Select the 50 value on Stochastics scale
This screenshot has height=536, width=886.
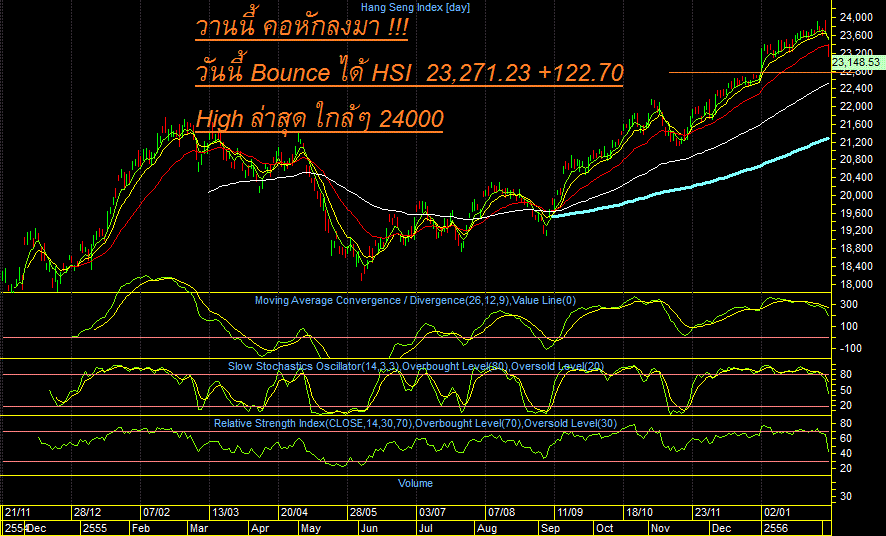tap(846, 390)
